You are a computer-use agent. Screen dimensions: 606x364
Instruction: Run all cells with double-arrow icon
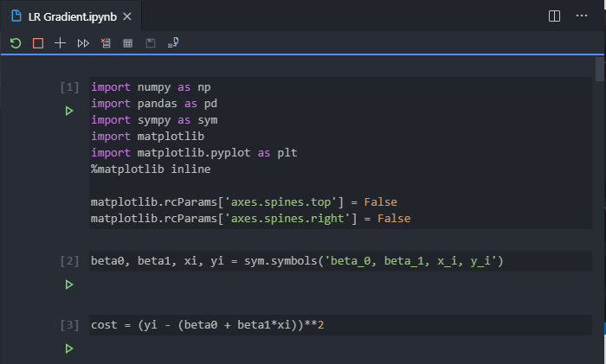point(83,42)
